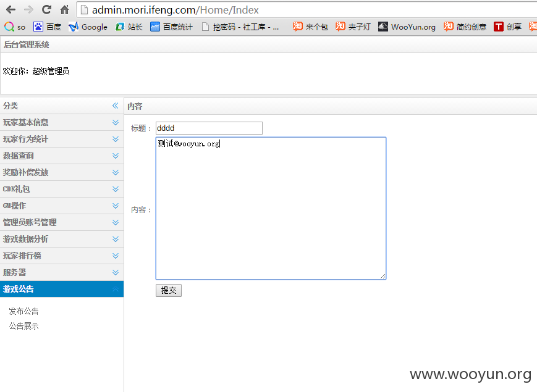Go to browser home icon

[64, 10]
